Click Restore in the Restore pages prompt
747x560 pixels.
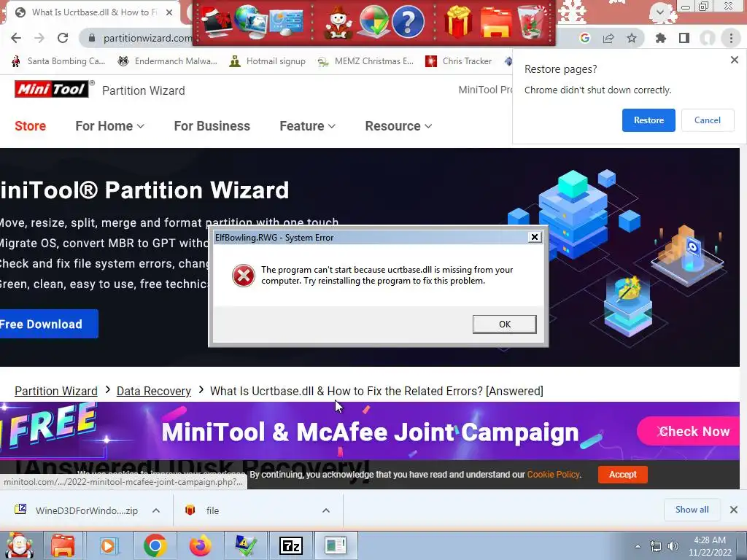[x=649, y=120]
